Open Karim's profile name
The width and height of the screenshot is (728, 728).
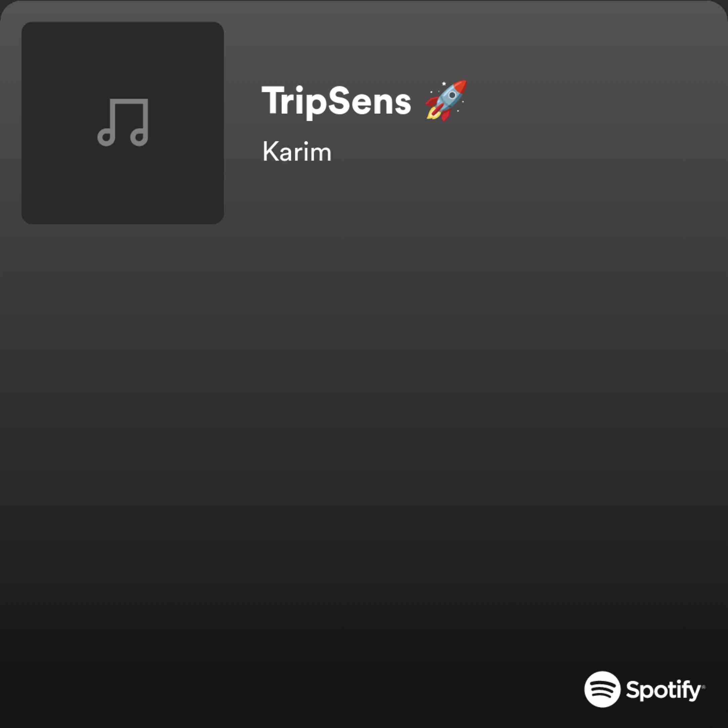(x=297, y=152)
